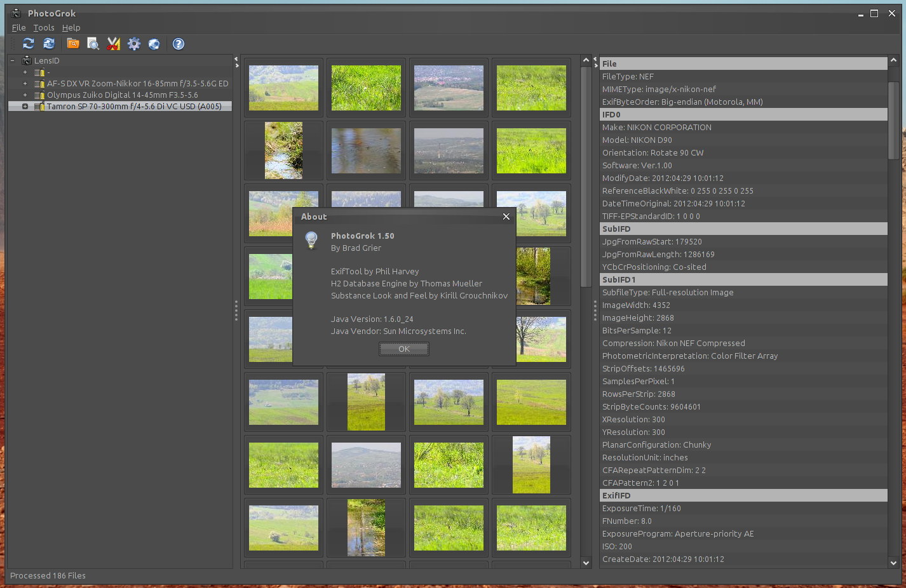The height and width of the screenshot is (588, 906).
Task: Click the ExifIFD section header
Action: [743, 495]
